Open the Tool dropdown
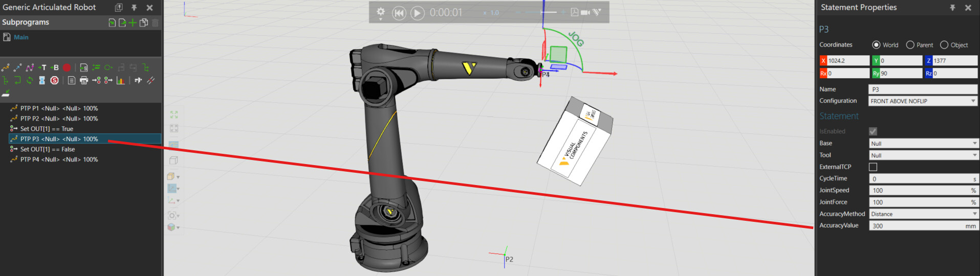This screenshot has width=980, height=276. coord(923,155)
